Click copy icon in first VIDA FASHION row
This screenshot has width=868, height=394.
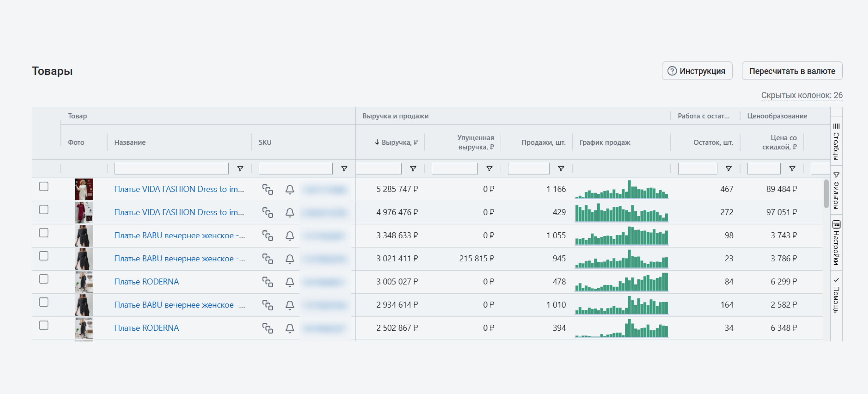pos(267,189)
